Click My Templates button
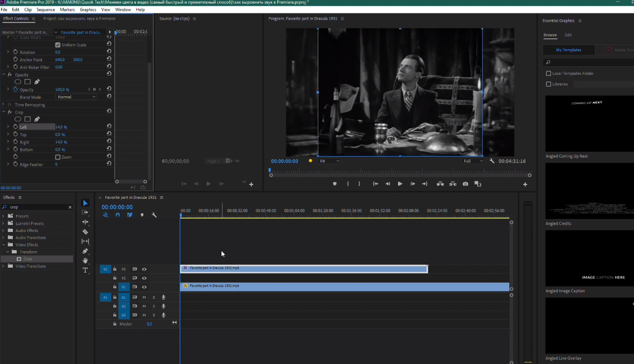This screenshot has height=364, width=634. (x=569, y=50)
